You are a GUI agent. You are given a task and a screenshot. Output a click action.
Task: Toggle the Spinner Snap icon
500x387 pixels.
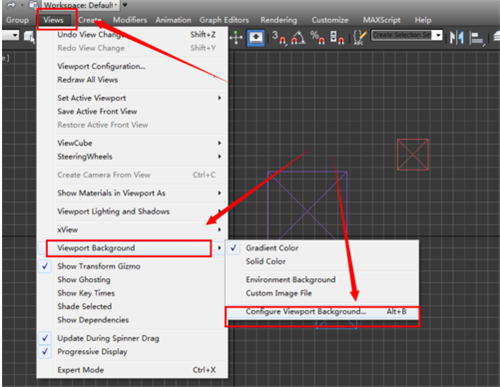coord(337,37)
